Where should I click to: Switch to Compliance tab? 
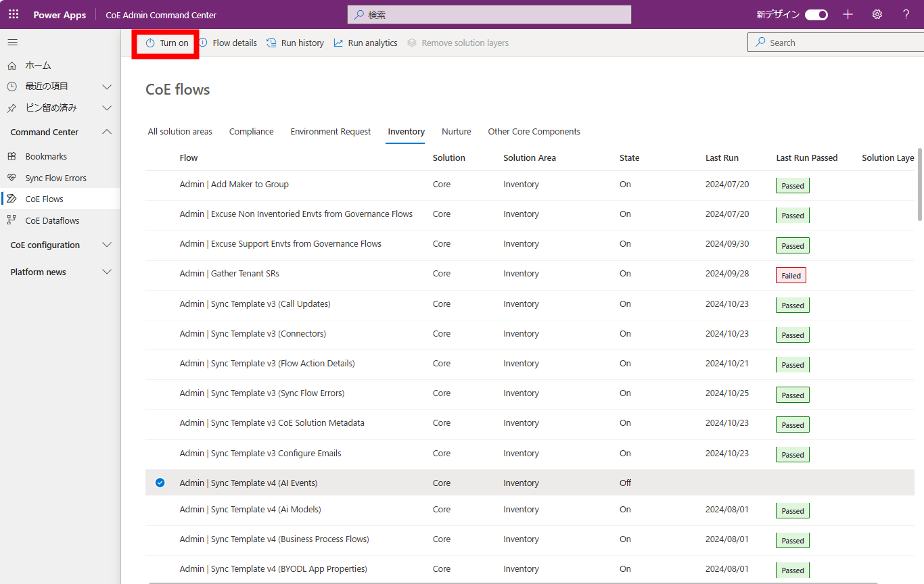[252, 132]
